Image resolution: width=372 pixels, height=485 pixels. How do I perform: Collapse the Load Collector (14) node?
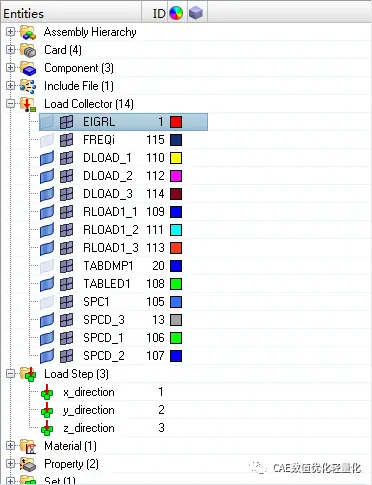click(x=10, y=104)
